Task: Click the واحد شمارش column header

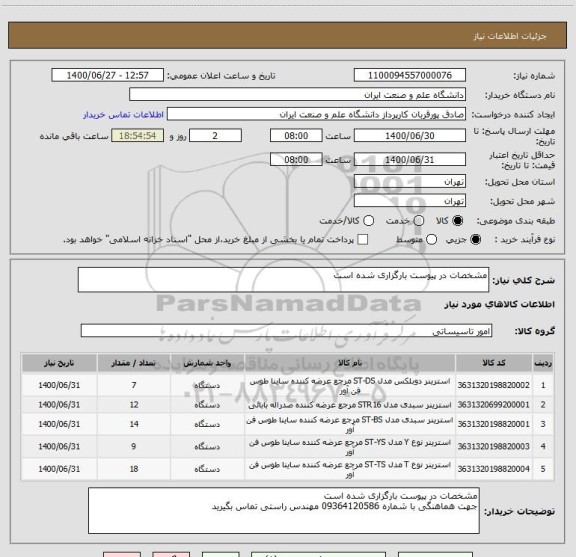Action: [207, 363]
